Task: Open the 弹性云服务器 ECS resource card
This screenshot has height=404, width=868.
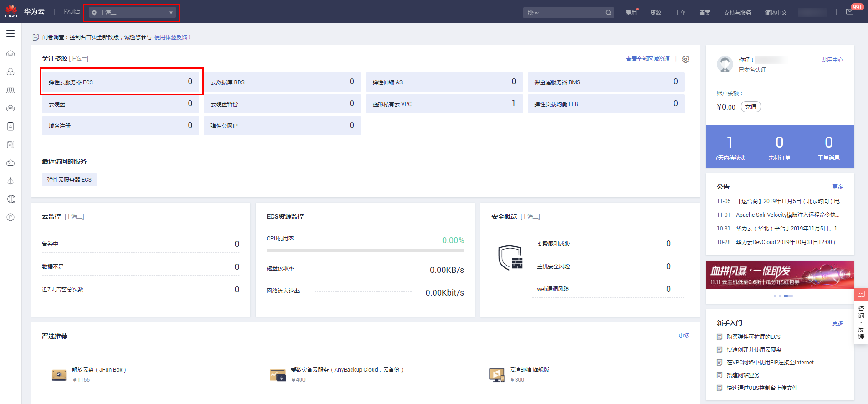Action: (121, 82)
